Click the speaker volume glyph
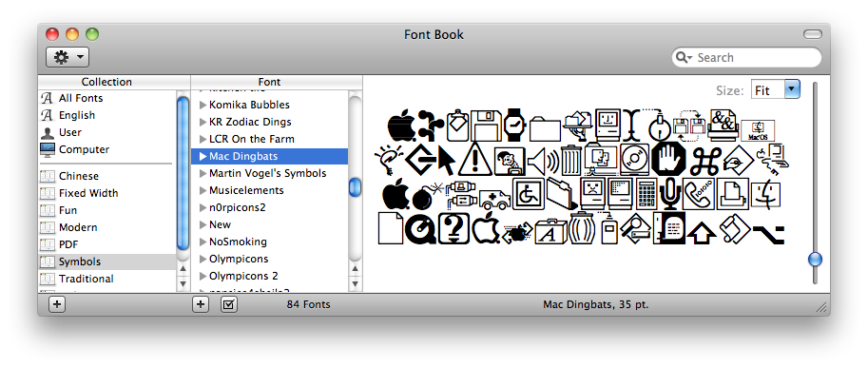 (543, 161)
